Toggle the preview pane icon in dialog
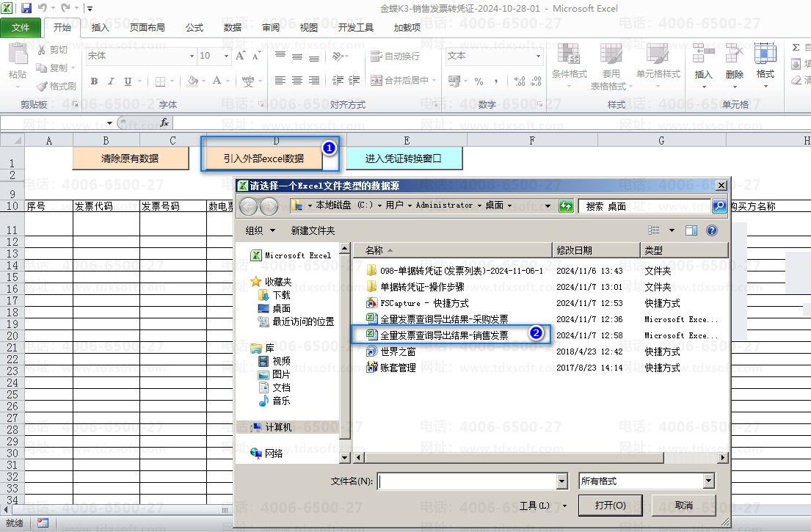This screenshot has width=811, height=532. coord(691,230)
